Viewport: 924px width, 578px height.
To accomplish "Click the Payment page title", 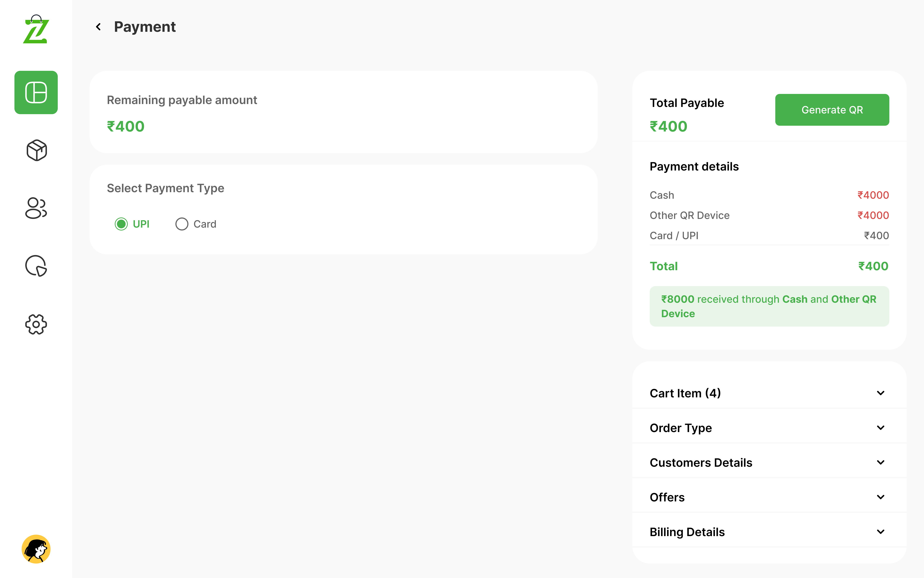I will click(x=145, y=27).
